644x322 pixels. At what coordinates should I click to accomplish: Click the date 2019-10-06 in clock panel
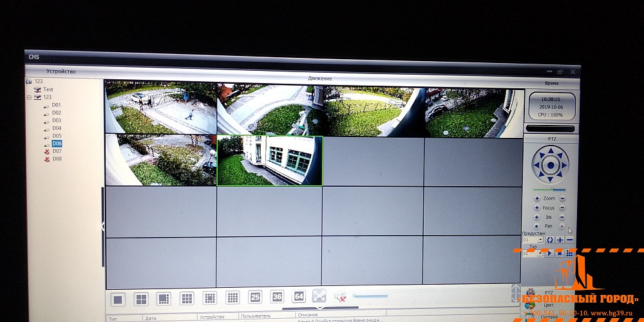pos(551,107)
